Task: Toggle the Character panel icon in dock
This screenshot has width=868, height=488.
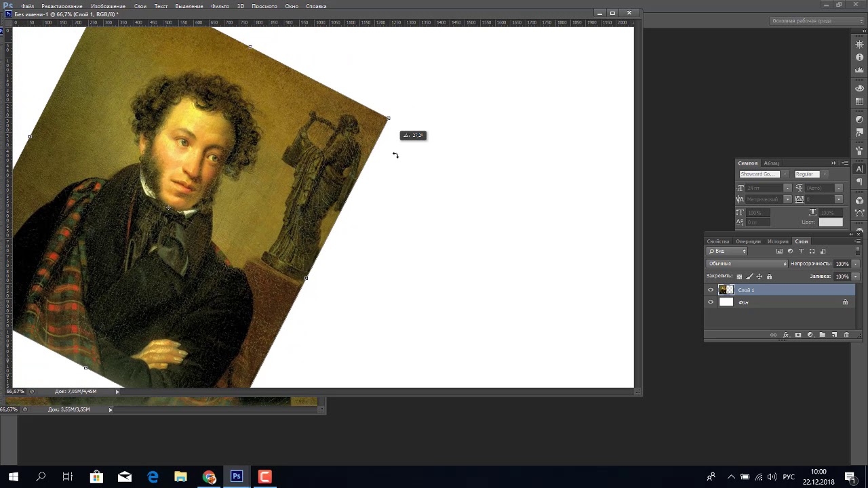Action: tap(860, 169)
